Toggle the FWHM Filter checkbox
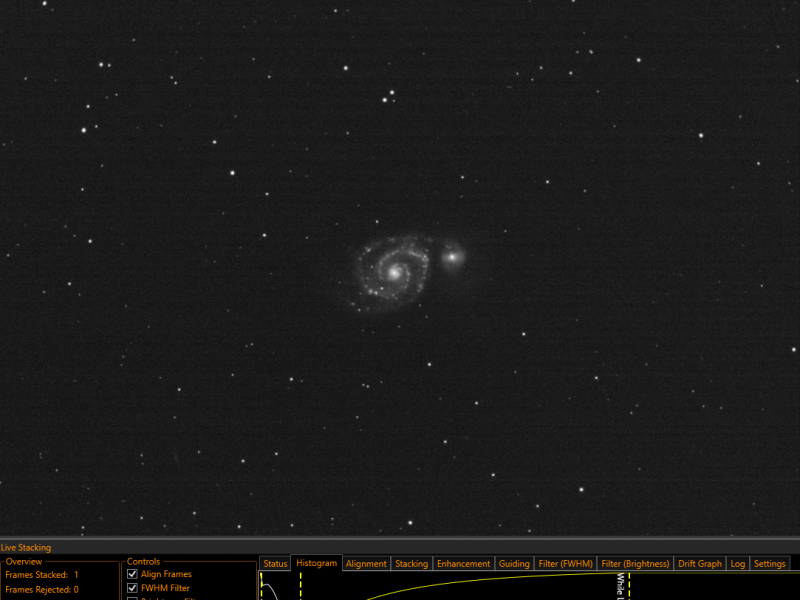 click(x=132, y=588)
